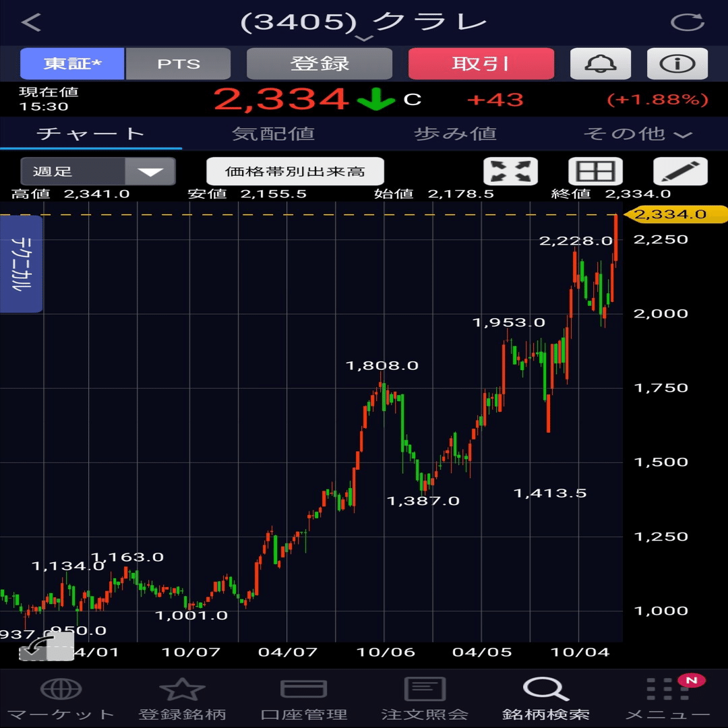Tap the 04/05 date axis label
The width and height of the screenshot is (728, 728).
coord(482,653)
